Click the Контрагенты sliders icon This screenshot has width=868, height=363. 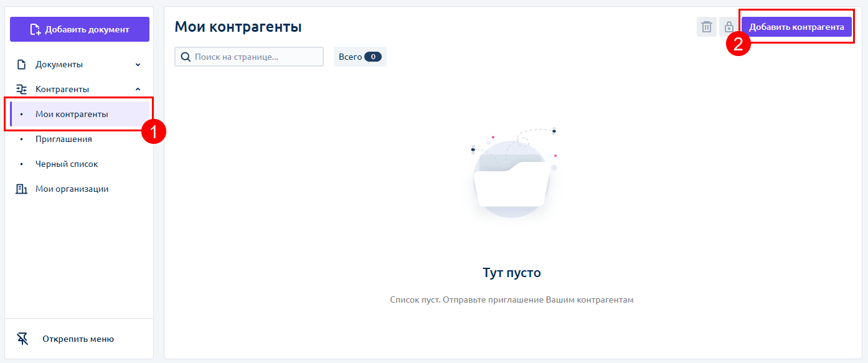[x=21, y=89]
